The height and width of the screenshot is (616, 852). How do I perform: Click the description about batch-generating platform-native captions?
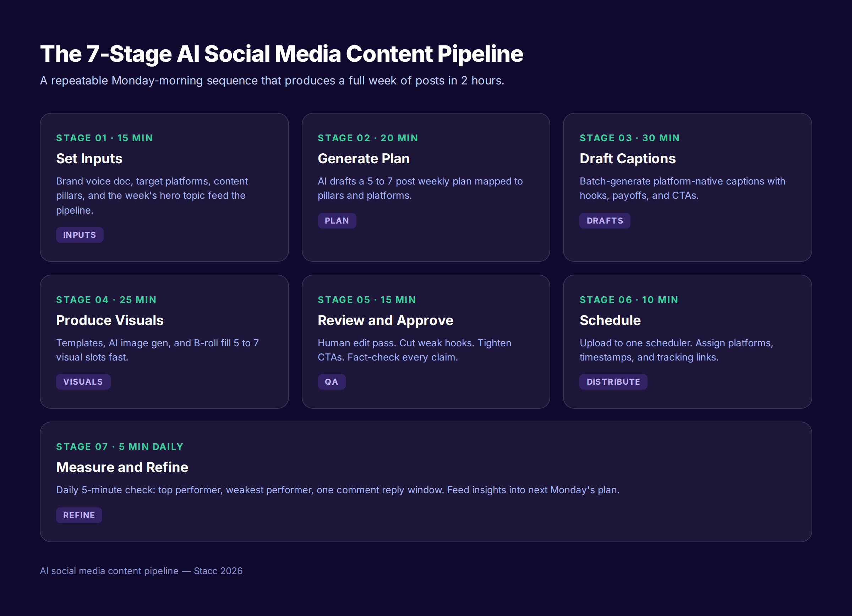pos(682,188)
